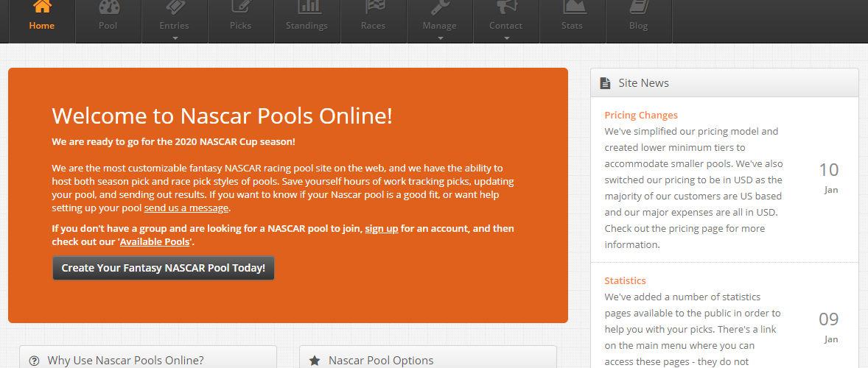Click the Site News document icon
The width and height of the screenshot is (868, 368).
605,83
